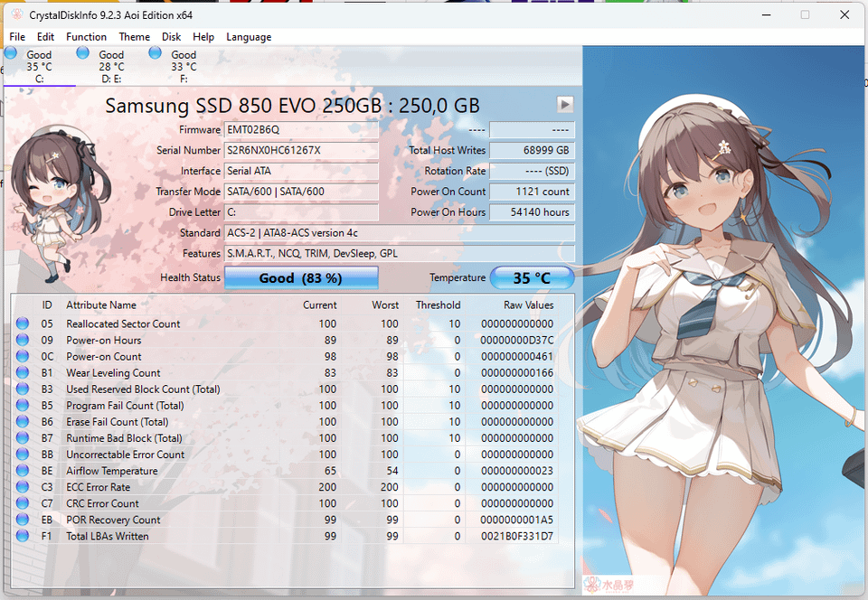Click the Drive Letter field
Viewport: 868px width, 600px height.
[x=301, y=212]
